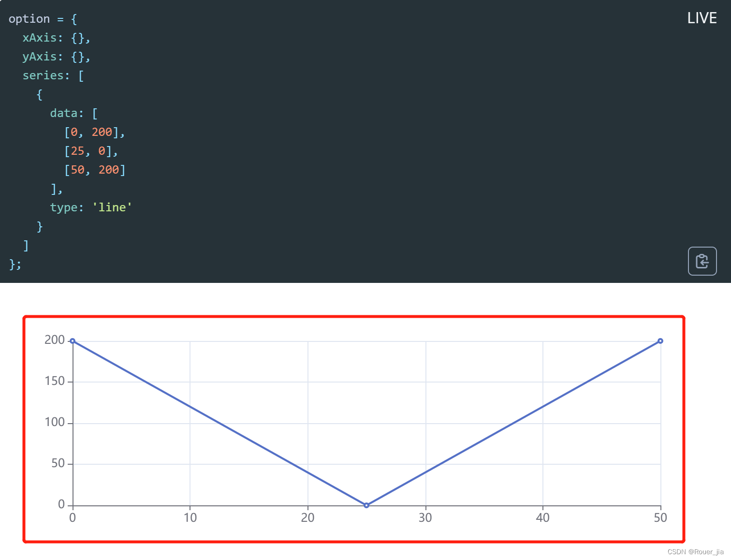This screenshot has height=560, width=731.
Task: Click the x-axis label 30
Action: tap(425, 518)
